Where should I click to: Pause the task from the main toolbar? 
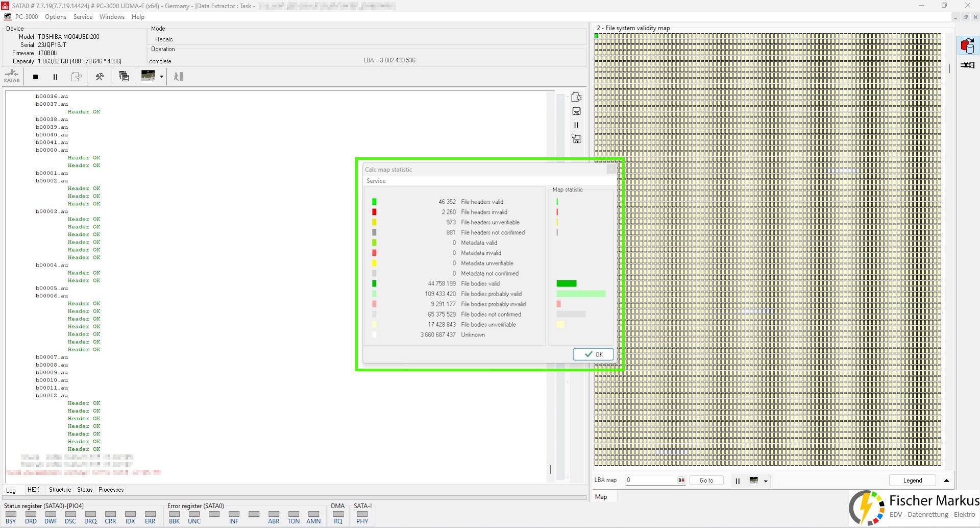(x=55, y=77)
